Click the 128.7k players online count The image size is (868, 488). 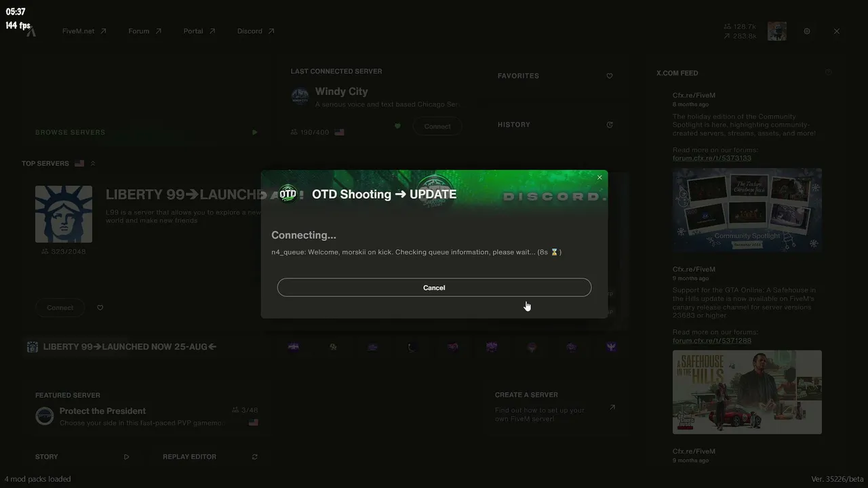click(x=740, y=26)
